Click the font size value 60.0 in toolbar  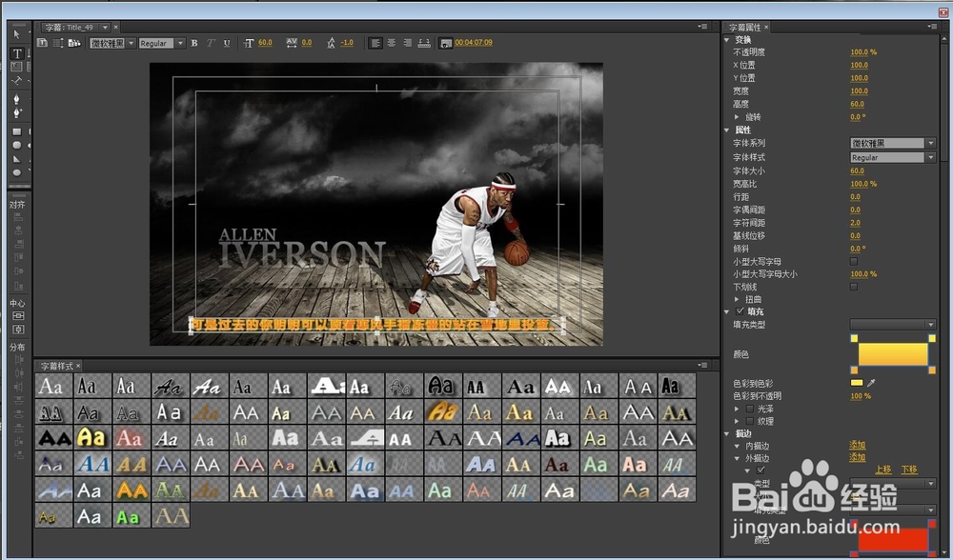[x=265, y=43]
